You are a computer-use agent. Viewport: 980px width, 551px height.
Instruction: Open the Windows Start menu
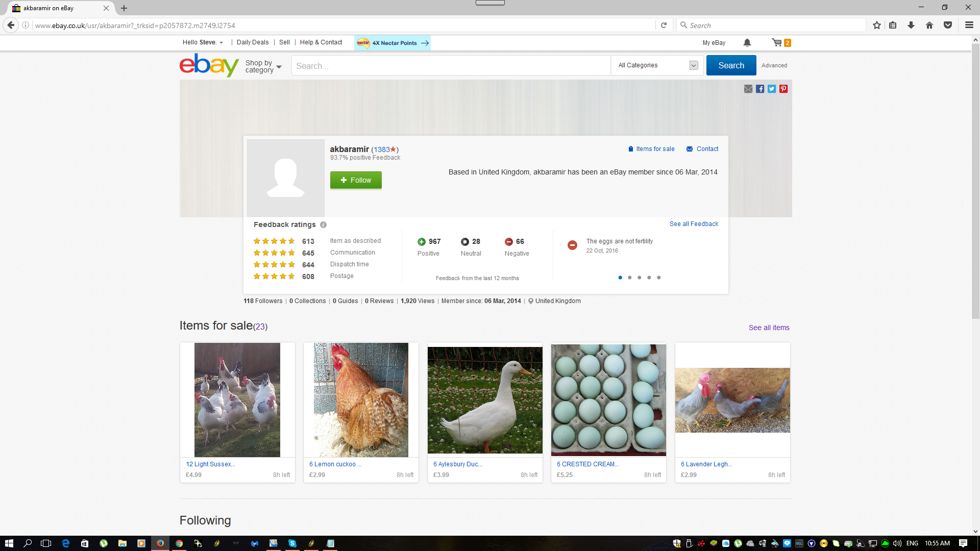(9, 543)
